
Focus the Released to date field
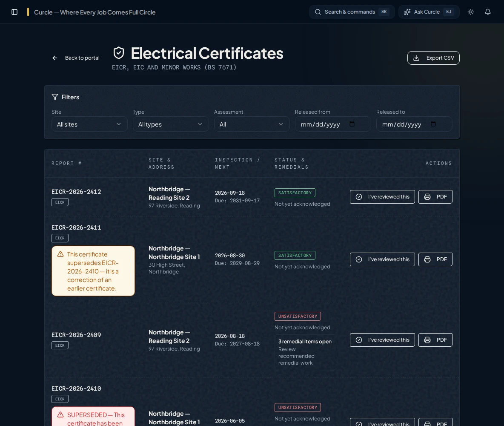414,124
